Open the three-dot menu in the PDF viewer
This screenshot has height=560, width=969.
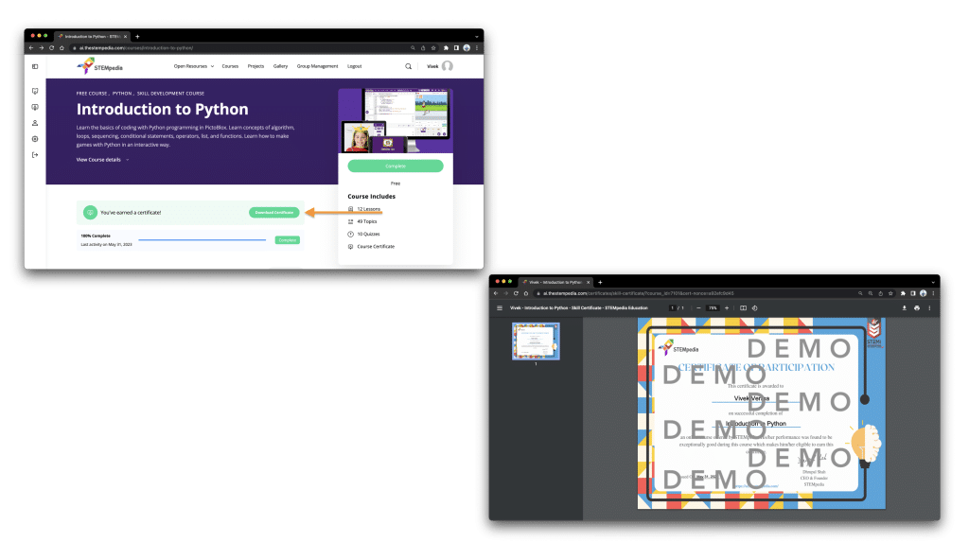tap(929, 307)
